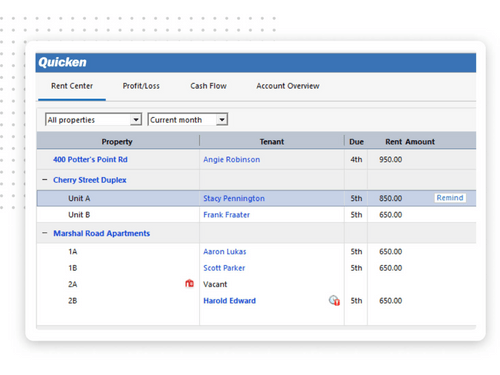
Task: Click the Remind button for Unit A
Action: click(x=450, y=198)
